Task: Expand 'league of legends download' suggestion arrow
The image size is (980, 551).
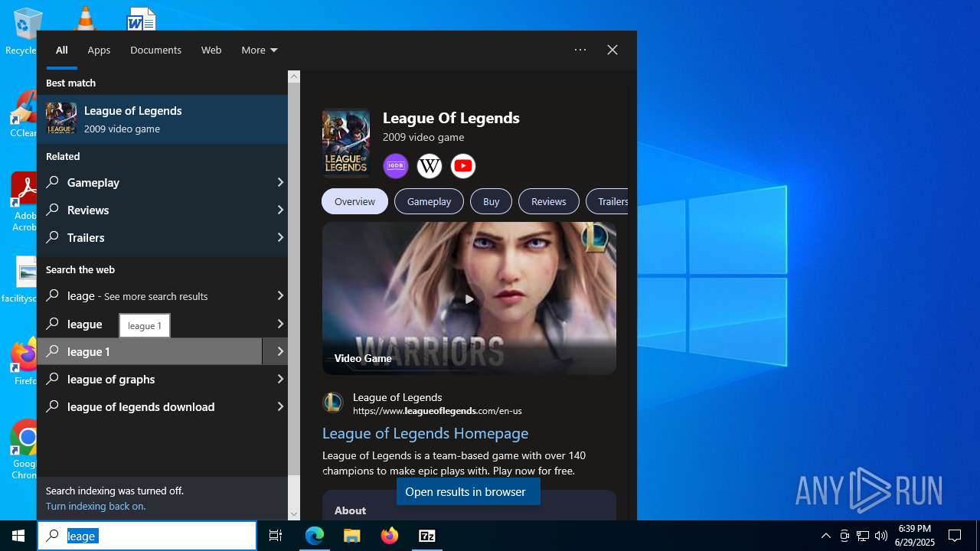Action: pos(280,406)
